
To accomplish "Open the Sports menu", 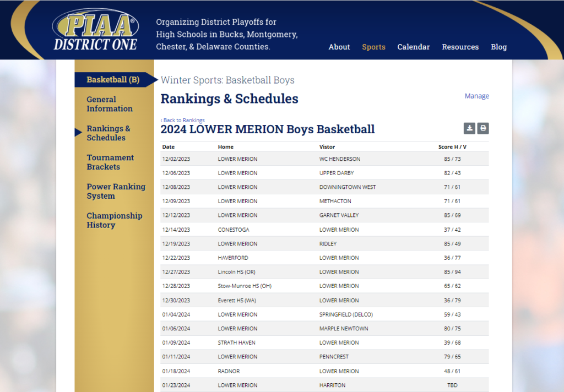I will tap(373, 47).
